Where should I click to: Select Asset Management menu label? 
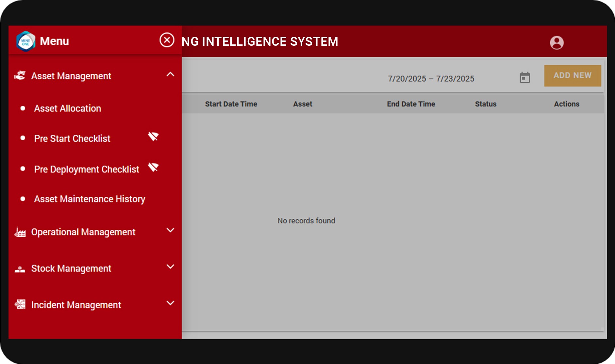[71, 76]
